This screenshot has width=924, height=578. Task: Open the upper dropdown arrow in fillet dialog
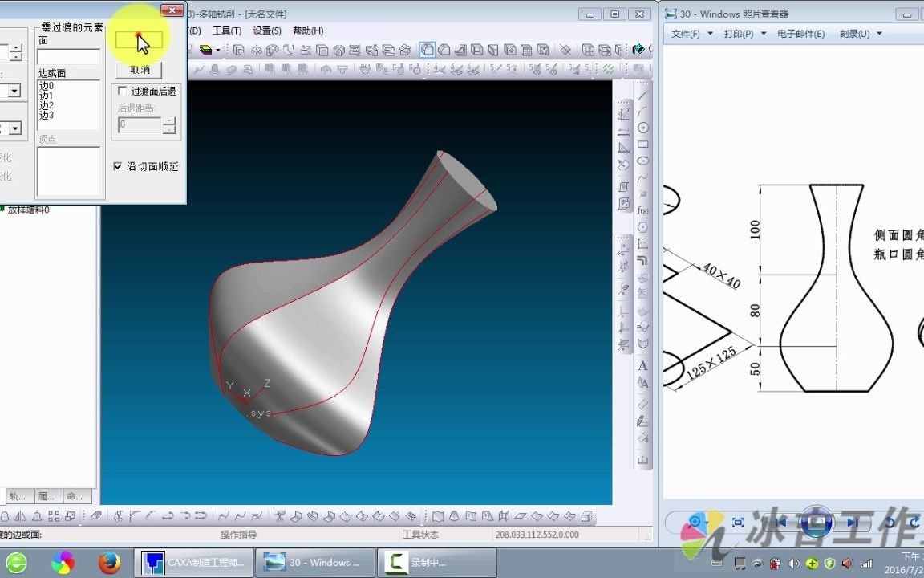14,90
